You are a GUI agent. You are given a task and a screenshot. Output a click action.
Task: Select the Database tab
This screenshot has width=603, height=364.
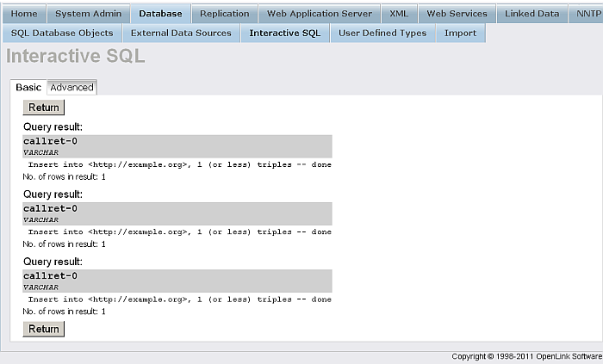click(x=160, y=14)
